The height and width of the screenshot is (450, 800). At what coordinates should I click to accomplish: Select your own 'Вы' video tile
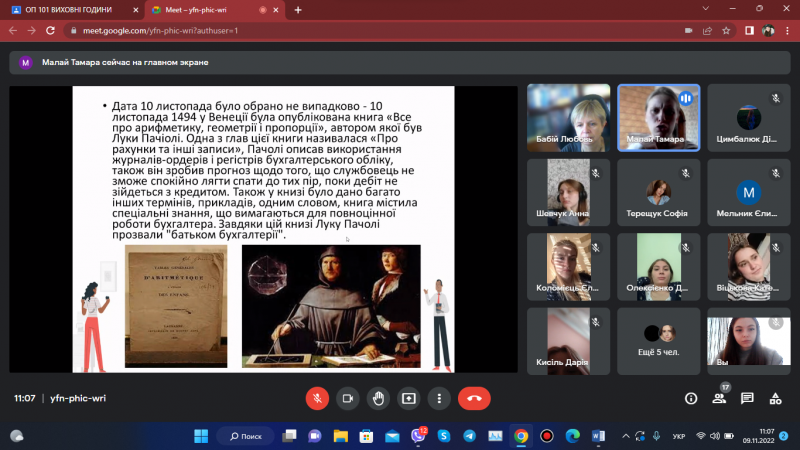pos(749,341)
